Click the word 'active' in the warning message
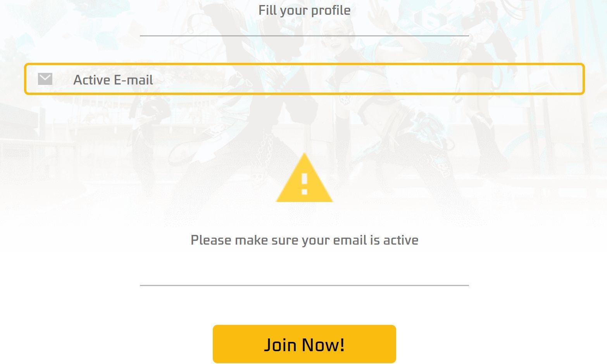 [x=401, y=240]
